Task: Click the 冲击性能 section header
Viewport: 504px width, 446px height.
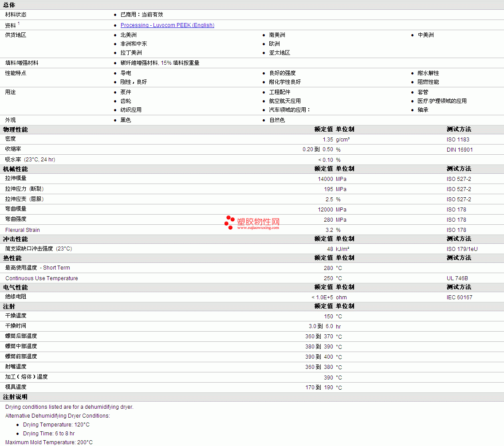Action: click(x=16, y=239)
